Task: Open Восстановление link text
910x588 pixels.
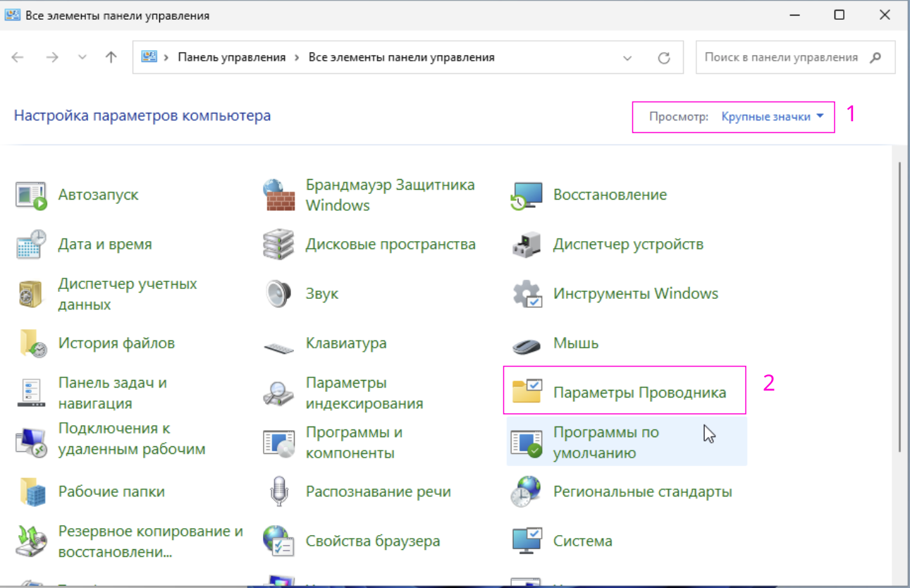Action: pos(610,195)
